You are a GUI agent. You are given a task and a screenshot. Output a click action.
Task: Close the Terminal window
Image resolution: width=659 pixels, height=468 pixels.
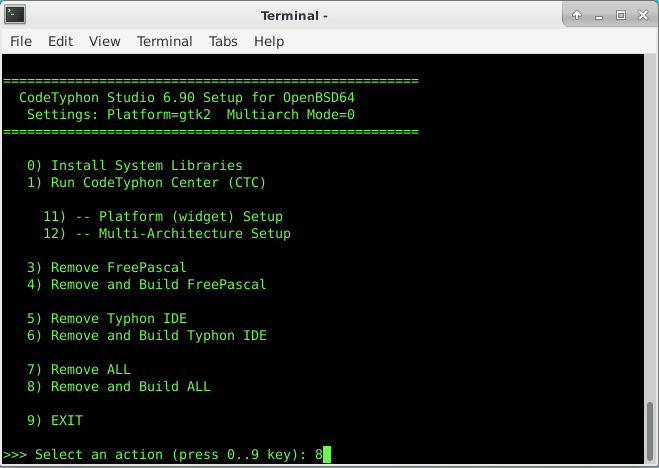643,15
